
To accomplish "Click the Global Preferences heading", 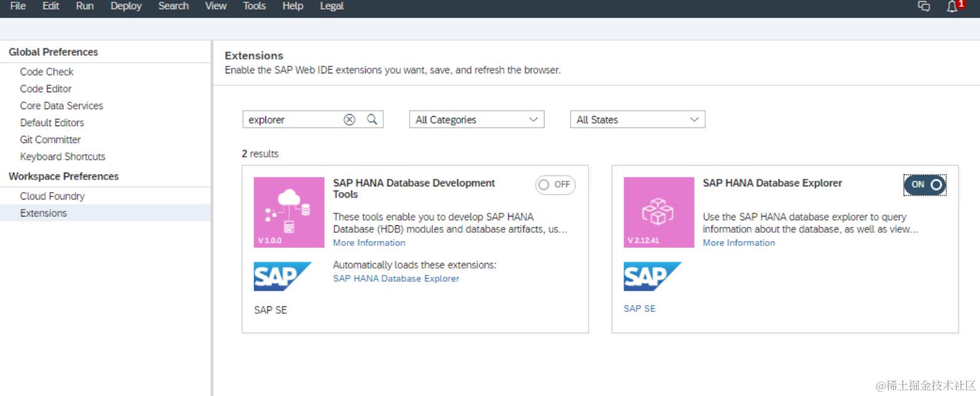I will pos(53,52).
